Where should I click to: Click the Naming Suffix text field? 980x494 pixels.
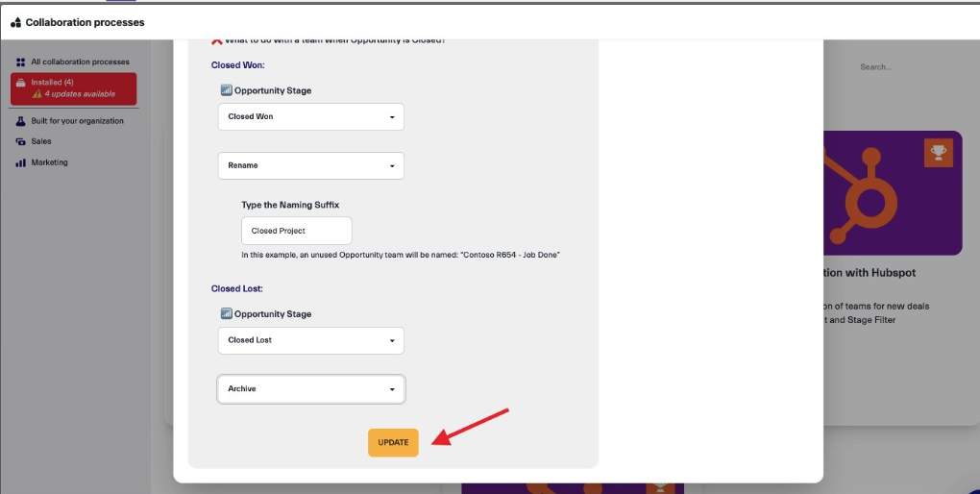click(x=296, y=231)
